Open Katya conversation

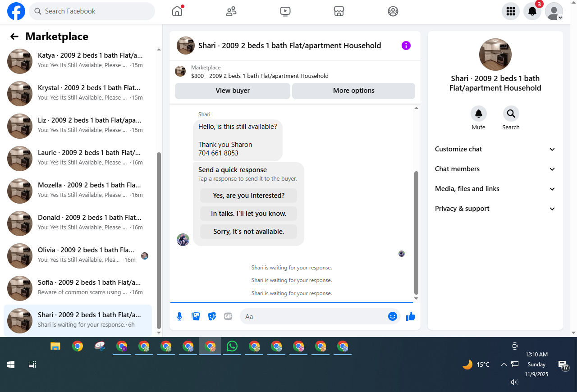click(x=78, y=61)
